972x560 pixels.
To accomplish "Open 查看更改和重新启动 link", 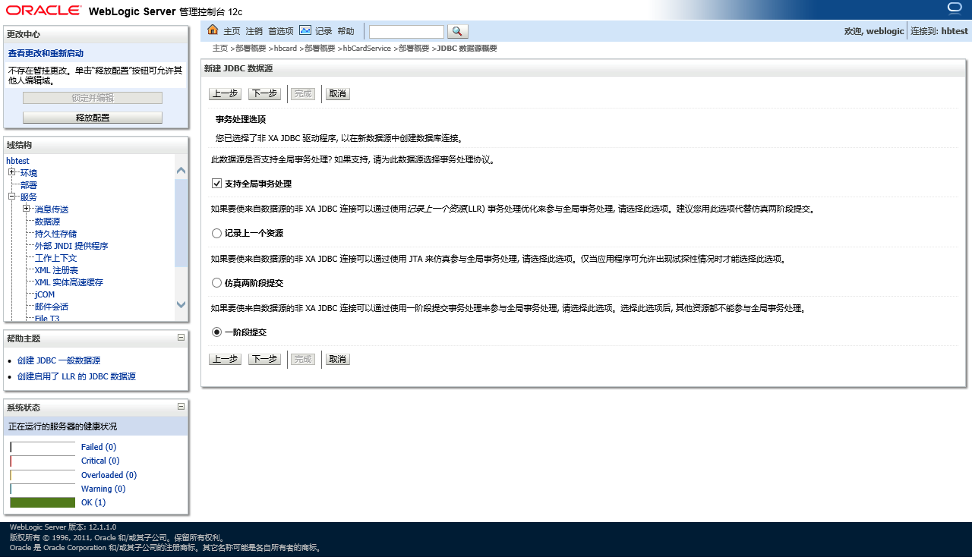I will tap(46, 53).
